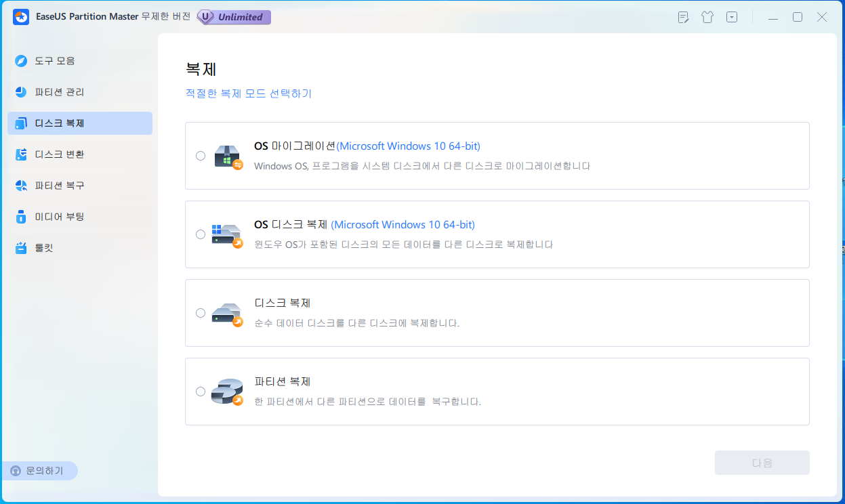Open the task list notes icon
This screenshot has height=504, width=845.
684,18
